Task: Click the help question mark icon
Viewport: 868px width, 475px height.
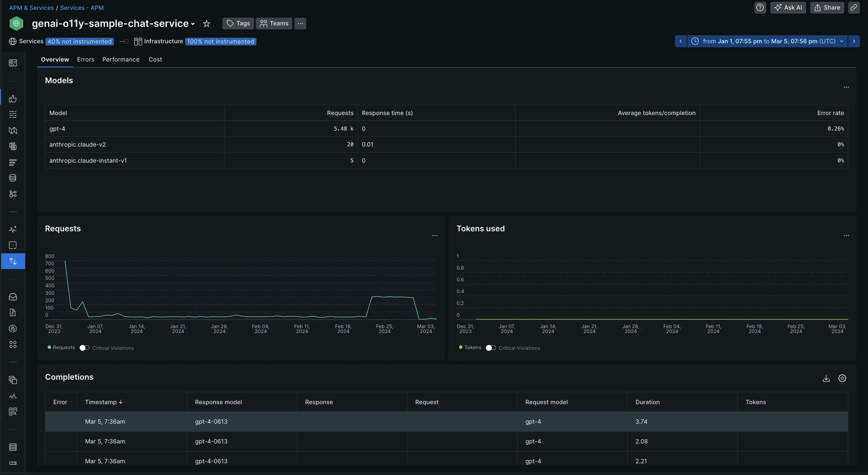Action: (760, 8)
